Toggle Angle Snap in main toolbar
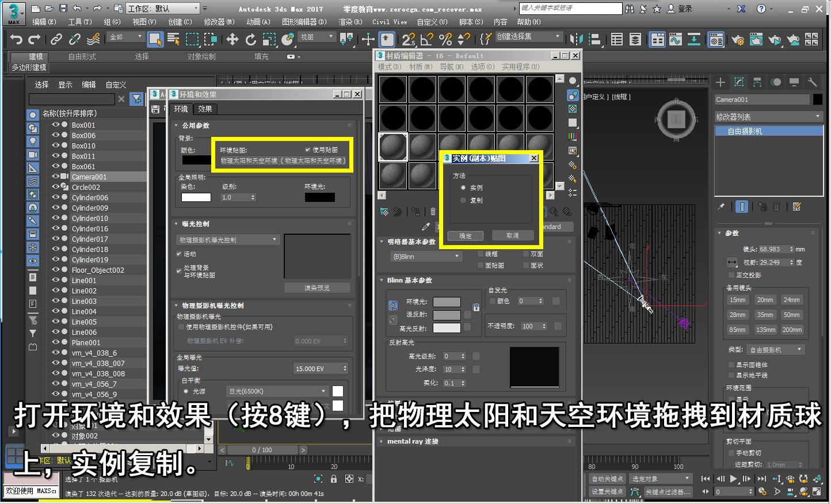 coord(427,39)
